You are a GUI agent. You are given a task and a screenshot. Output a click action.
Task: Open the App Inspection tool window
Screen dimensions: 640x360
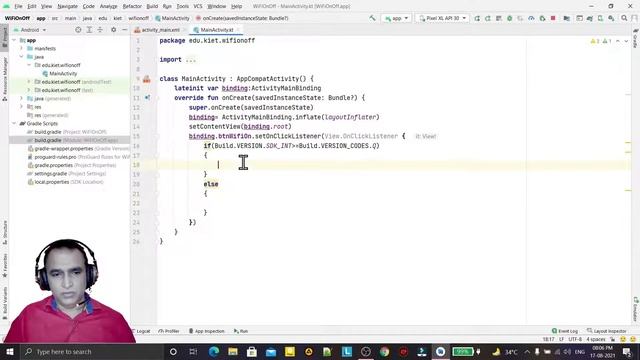pos(207,331)
